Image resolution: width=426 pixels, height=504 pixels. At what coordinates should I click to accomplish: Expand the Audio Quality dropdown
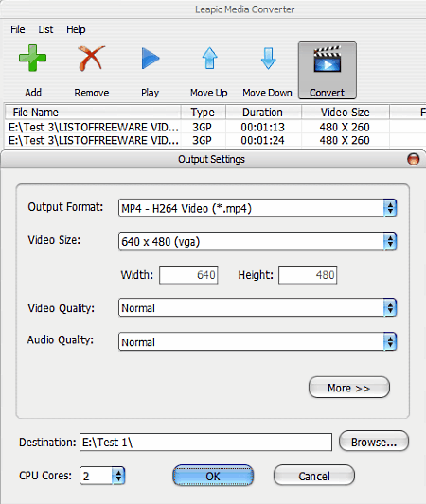(390, 341)
